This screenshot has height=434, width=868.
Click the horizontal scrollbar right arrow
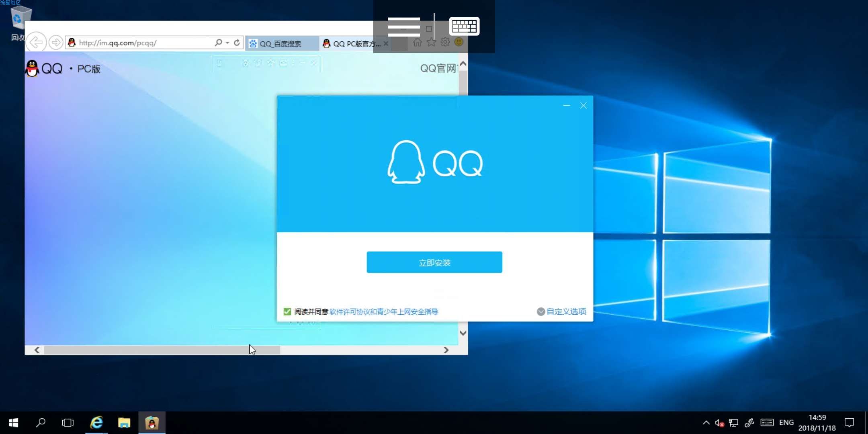(x=446, y=350)
